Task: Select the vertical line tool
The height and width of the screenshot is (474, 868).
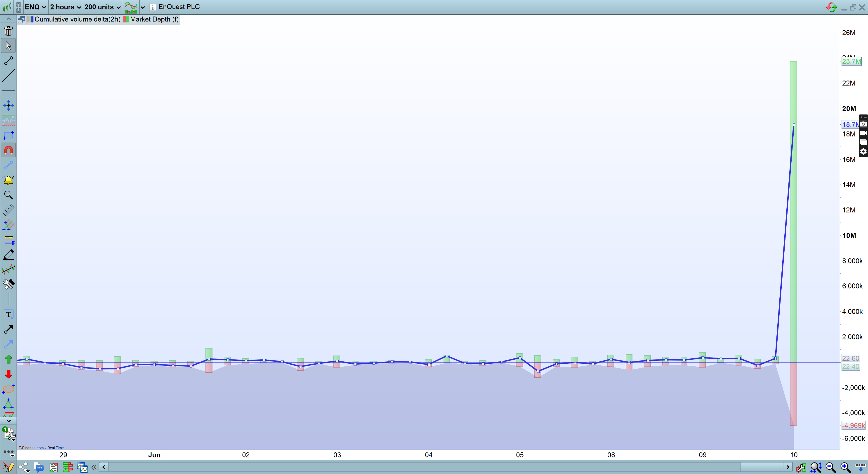Action: click(8, 299)
